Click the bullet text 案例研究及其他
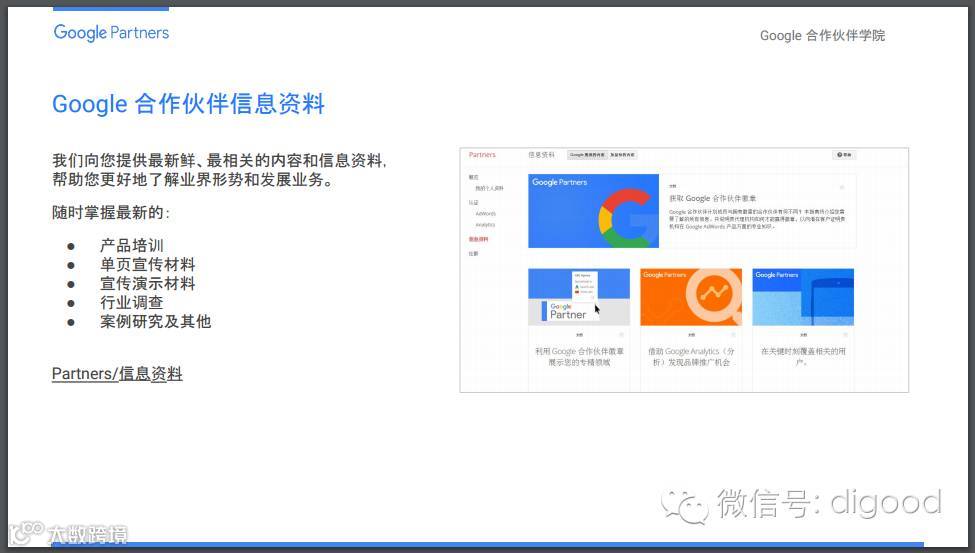This screenshot has width=975, height=553. click(155, 322)
